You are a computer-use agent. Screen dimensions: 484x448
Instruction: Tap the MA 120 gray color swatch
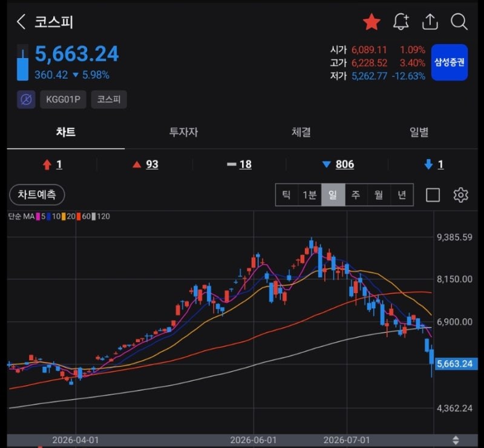(94, 217)
